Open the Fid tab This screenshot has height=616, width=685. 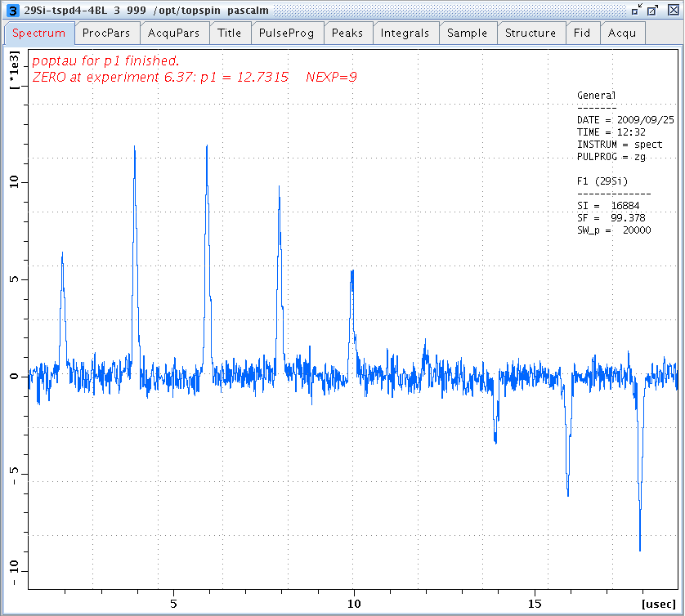click(x=582, y=33)
